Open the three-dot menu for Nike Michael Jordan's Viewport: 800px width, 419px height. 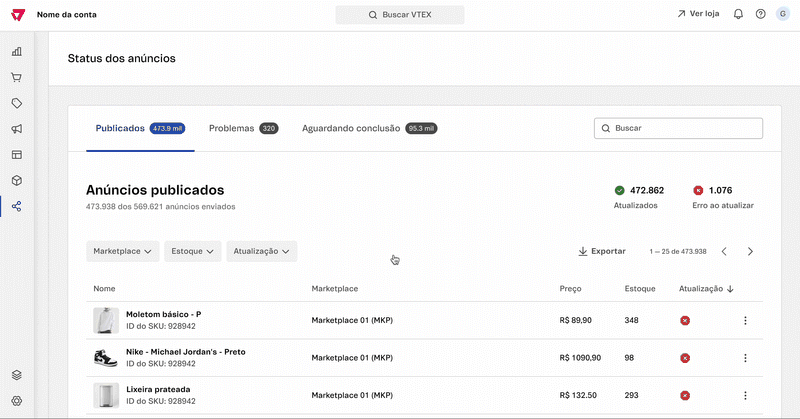tap(745, 358)
